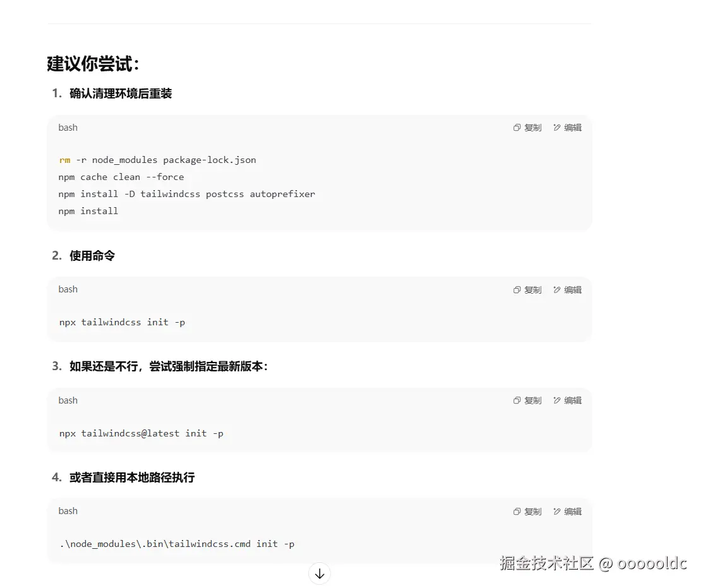703x588 pixels.
Task: Click the text 'rm -r node_modules package-lock.json'
Action: pyautogui.click(x=157, y=160)
